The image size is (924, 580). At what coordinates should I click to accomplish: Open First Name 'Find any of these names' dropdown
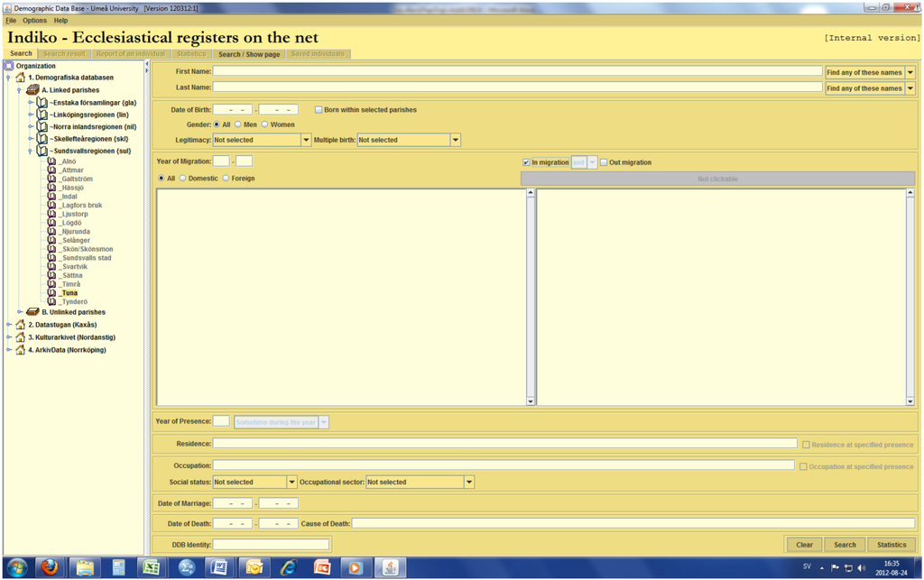[910, 72]
